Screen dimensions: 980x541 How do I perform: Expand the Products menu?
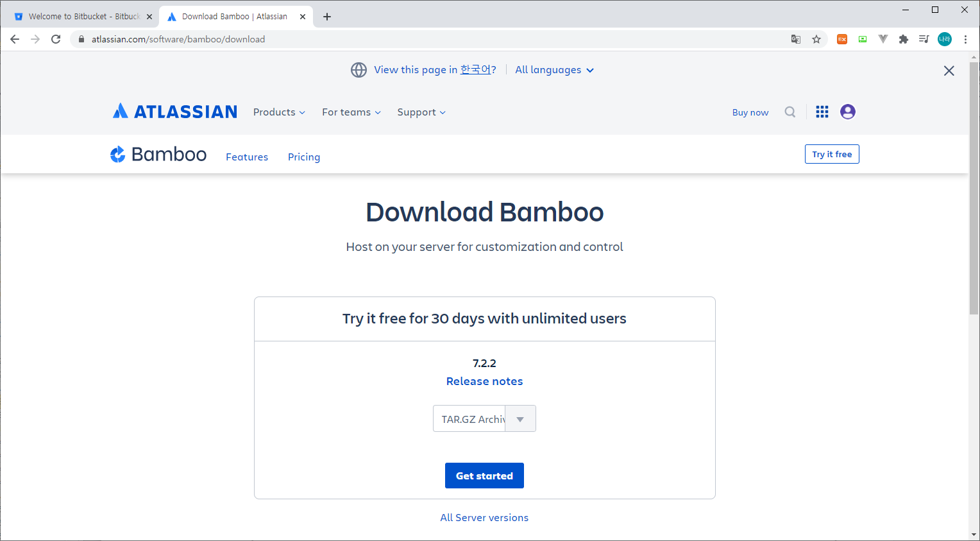[x=278, y=112]
